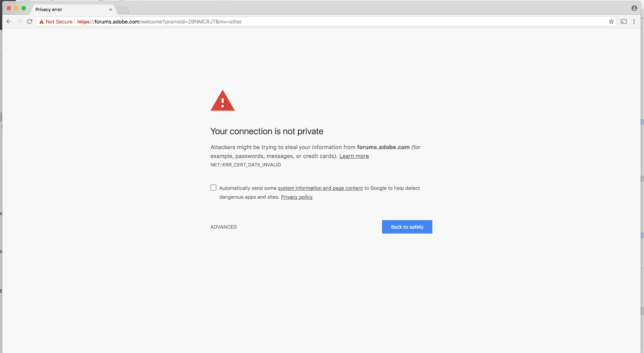This screenshot has height=353, width=644.
Task: Open a new tab with the new tab button
Action: click(x=123, y=10)
